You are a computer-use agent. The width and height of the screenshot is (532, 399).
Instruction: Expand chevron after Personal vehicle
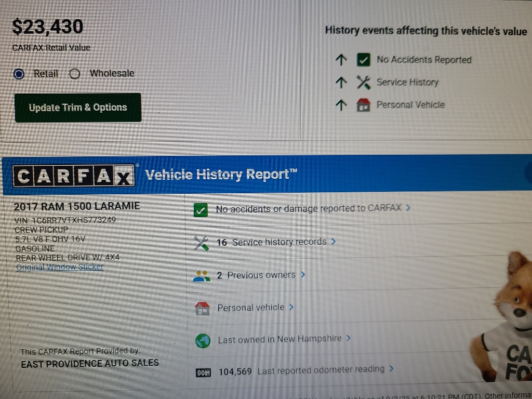(x=291, y=307)
